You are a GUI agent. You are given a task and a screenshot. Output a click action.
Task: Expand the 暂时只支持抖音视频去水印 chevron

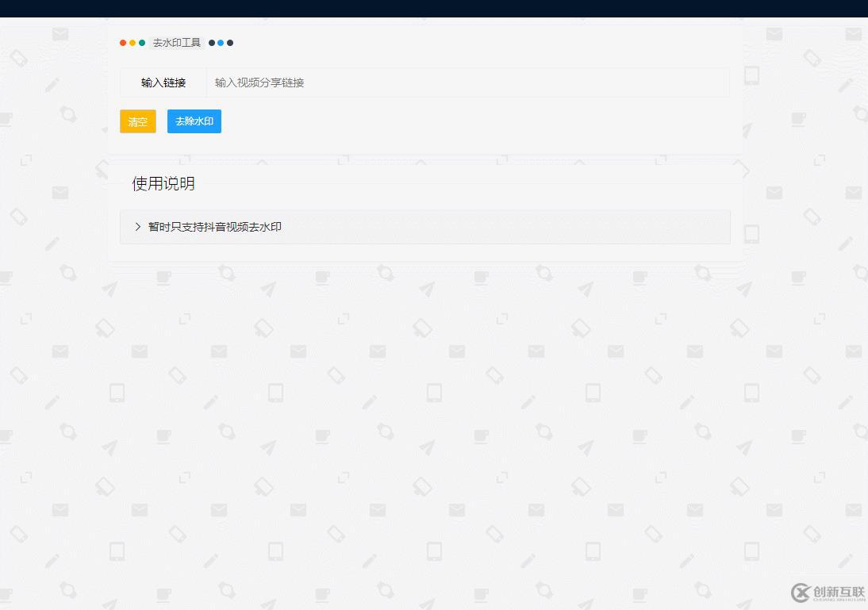point(138,227)
